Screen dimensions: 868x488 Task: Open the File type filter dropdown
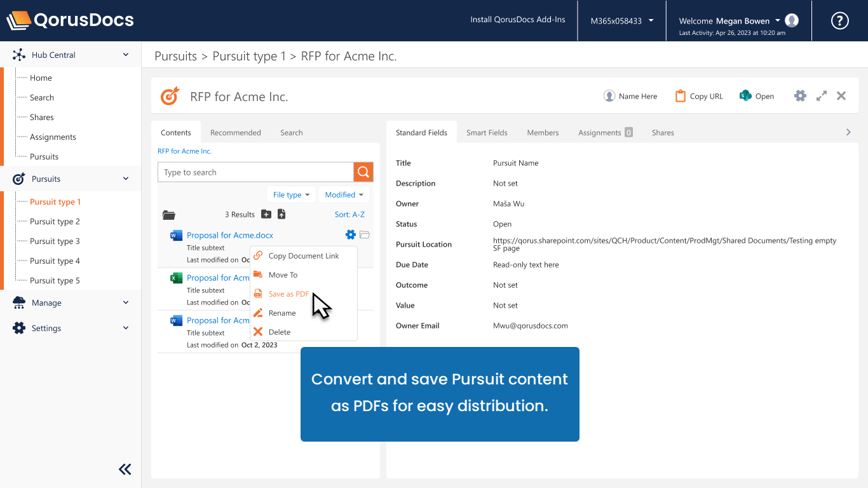tap(291, 195)
